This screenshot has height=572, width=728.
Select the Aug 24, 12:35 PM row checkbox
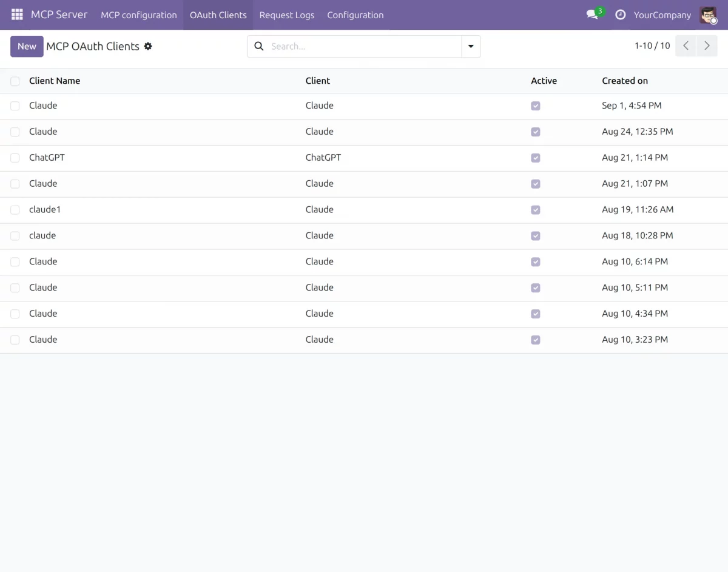click(15, 132)
